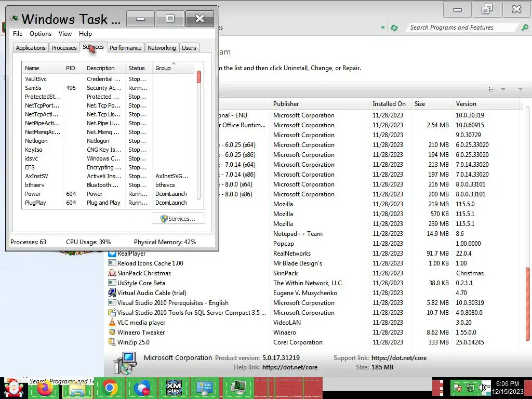Click the refresh icon in Programs and Features
532x399 pixels.
tap(394, 28)
